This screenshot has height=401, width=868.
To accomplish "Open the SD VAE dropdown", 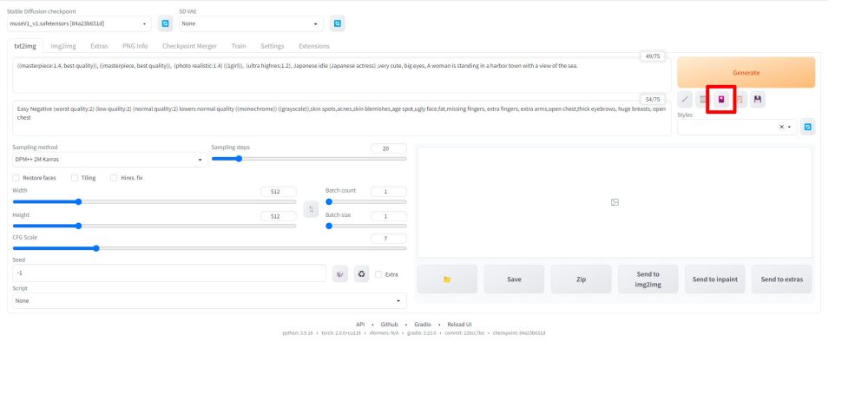I will (250, 23).
